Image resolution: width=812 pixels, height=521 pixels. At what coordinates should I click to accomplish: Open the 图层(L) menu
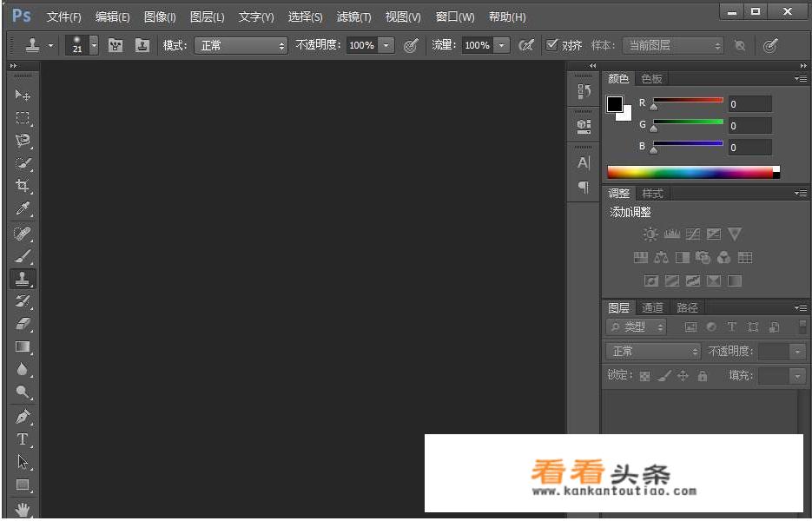pos(208,17)
